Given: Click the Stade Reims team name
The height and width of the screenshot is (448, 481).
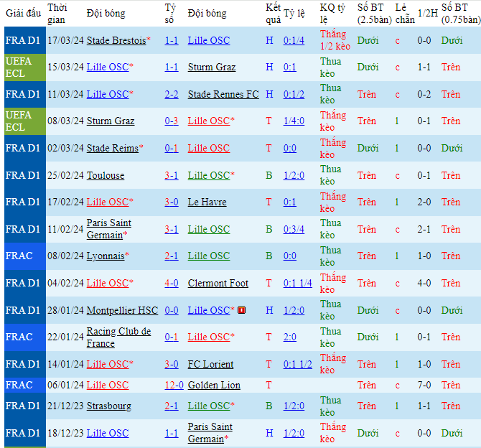Looking at the screenshot, I should click(112, 148).
